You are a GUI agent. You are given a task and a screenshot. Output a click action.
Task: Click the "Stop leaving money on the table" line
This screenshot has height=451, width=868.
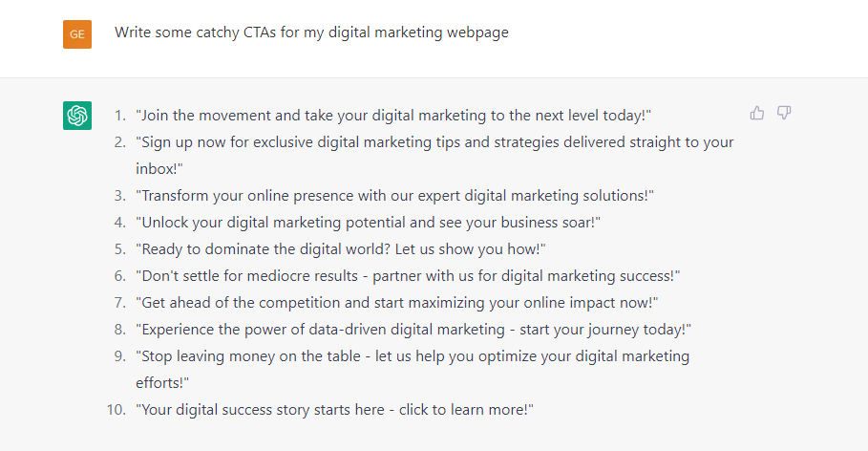[x=413, y=356]
